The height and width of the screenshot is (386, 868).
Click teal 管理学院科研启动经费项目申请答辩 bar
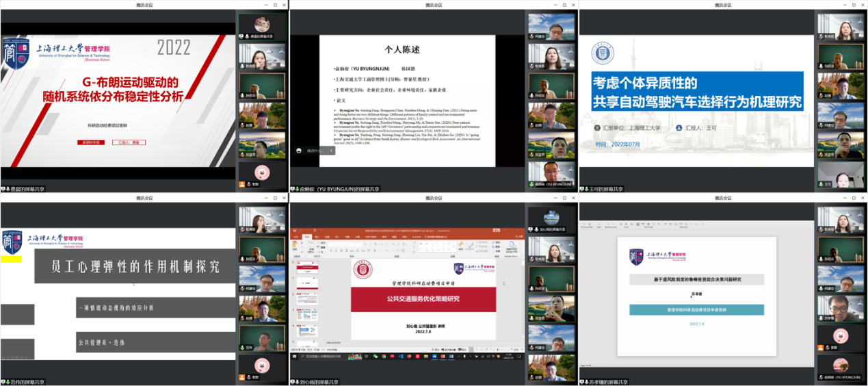696,309
